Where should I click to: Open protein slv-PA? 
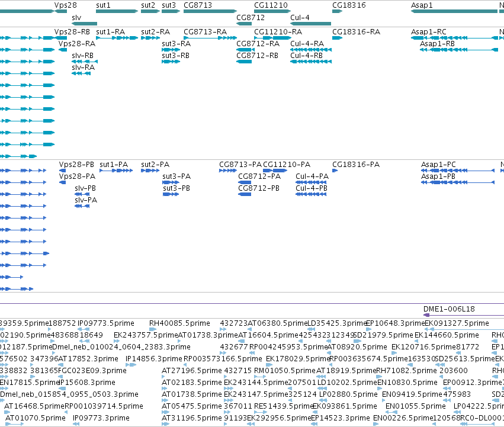click(86, 200)
